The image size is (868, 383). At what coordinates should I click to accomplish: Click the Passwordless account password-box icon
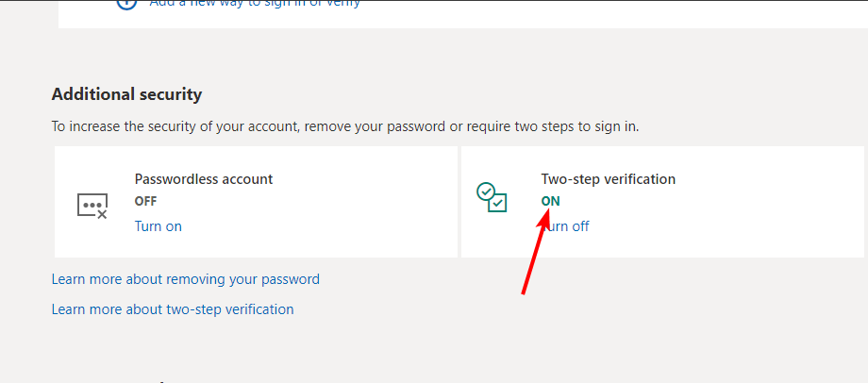[x=92, y=206]
